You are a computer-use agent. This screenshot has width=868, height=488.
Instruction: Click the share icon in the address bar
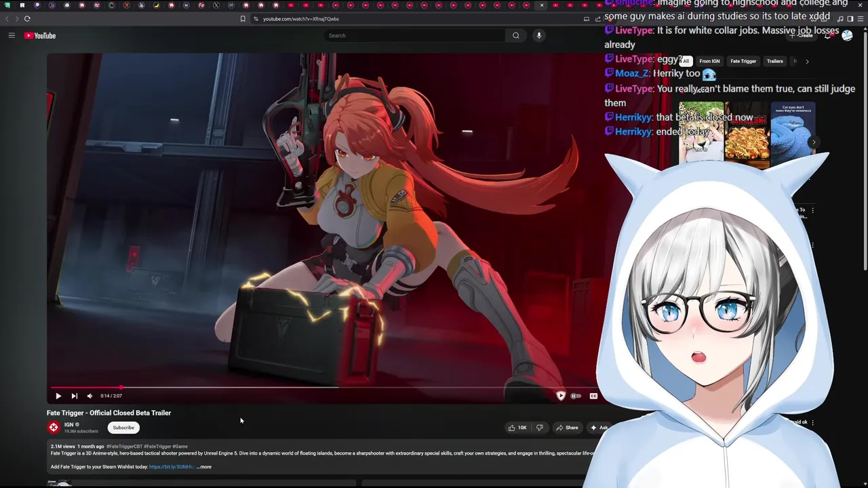point(598,18)
